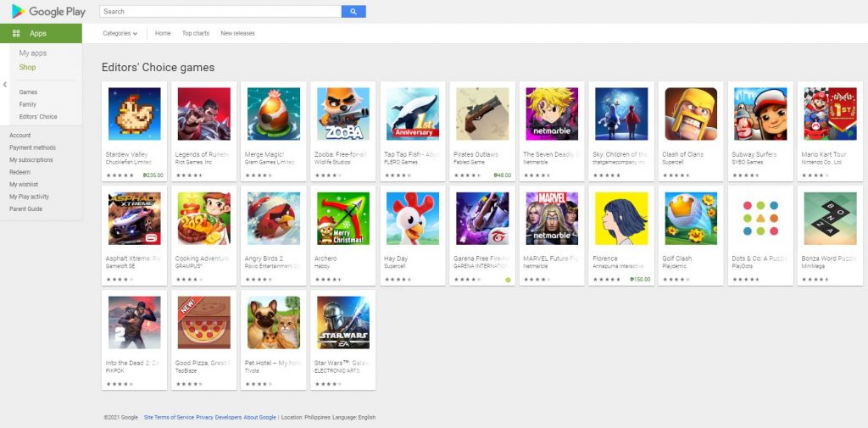This screenshot has width=868, height=428.
Task: Open Family sidebar category
Action: [28, 104]
